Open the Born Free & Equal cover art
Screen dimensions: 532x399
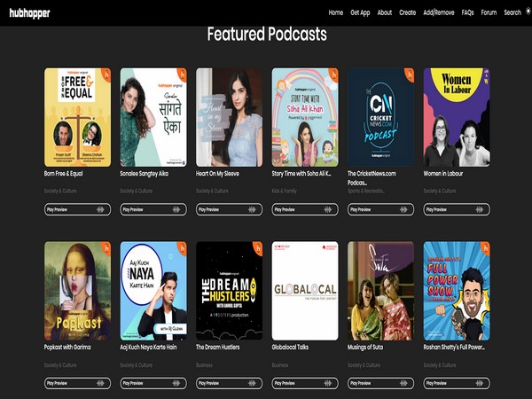pos(77,117)
